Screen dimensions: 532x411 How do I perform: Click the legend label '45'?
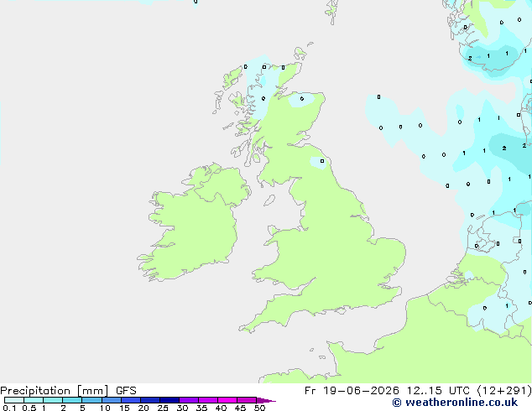240,408
